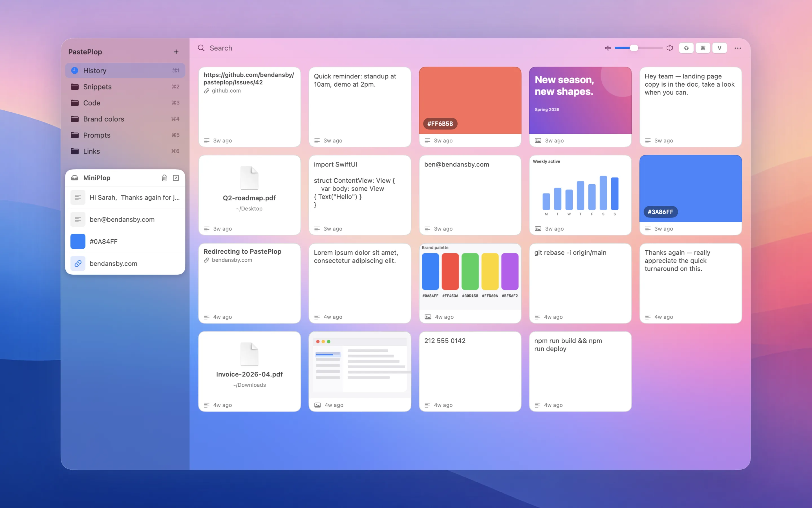812x508 pixels.
Task: Open the GitHub issues/42 link card
Action: click(249, 107)
